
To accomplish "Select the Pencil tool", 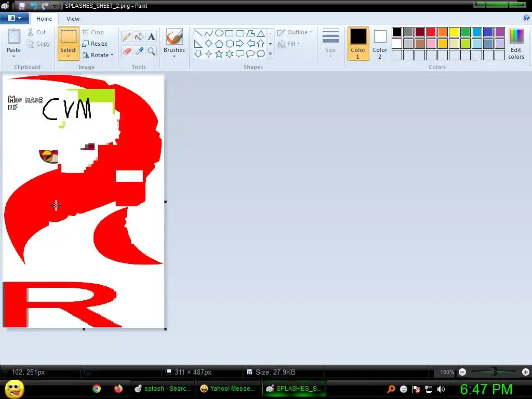I will click(x=127, y=36).
